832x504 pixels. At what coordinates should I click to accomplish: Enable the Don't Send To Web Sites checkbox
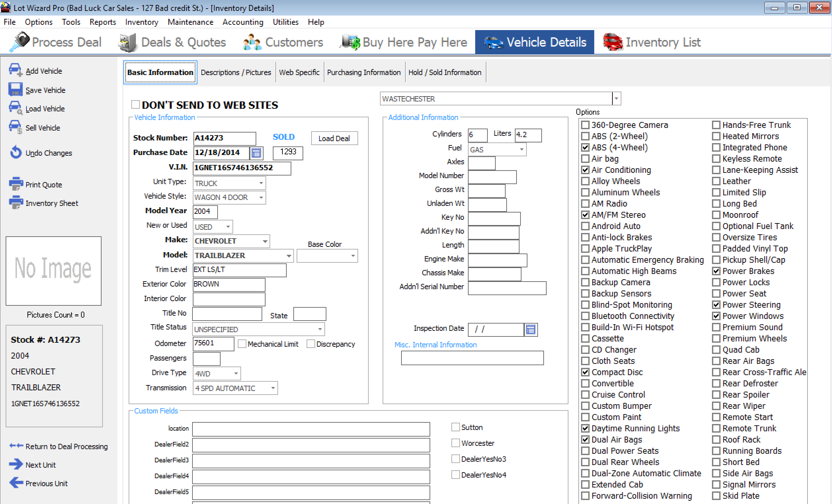pos(135,104)
